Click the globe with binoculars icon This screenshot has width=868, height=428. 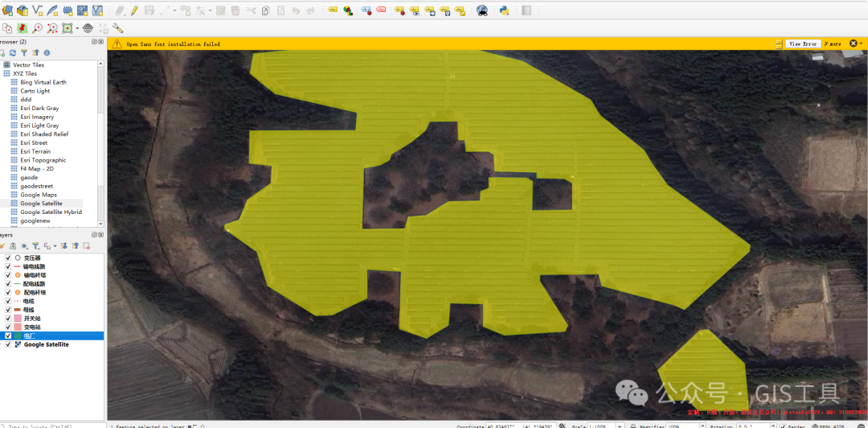(x=482, y=10)
